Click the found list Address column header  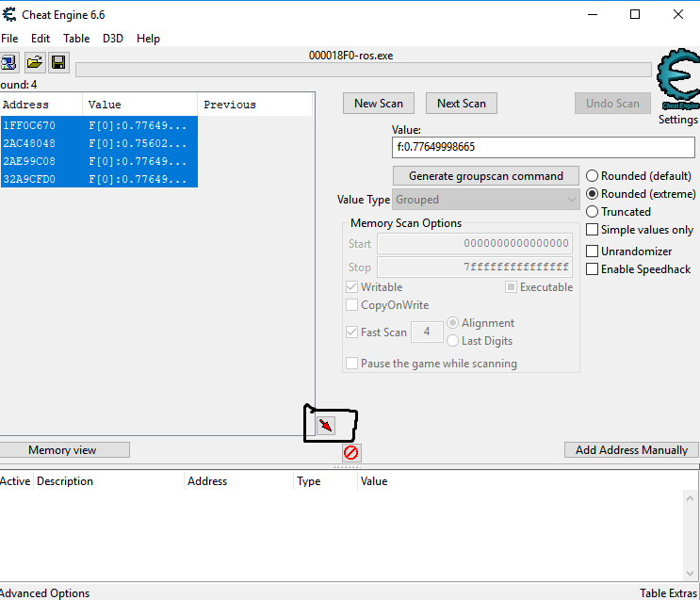coord(41,105)
